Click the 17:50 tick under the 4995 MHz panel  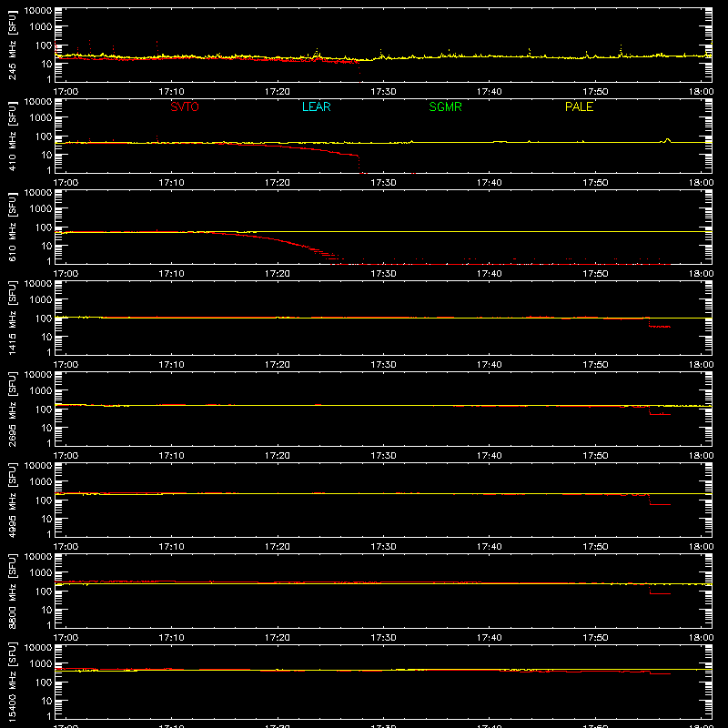point(595,547)
